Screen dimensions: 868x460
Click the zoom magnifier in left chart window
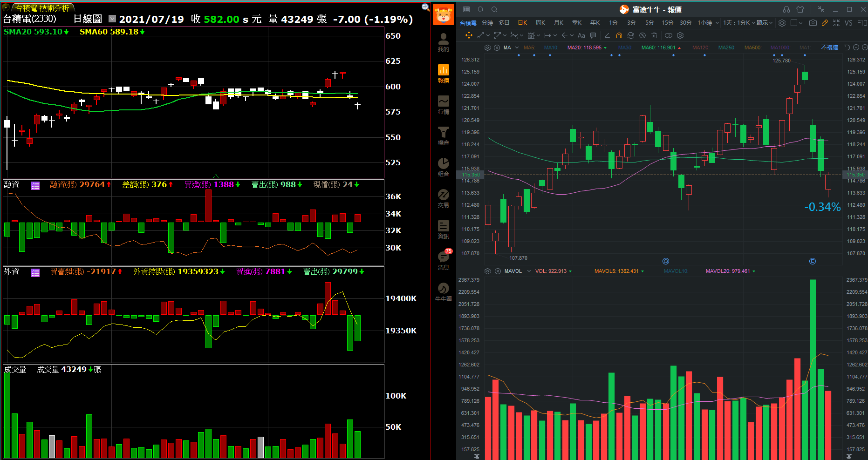pos(425,7)
